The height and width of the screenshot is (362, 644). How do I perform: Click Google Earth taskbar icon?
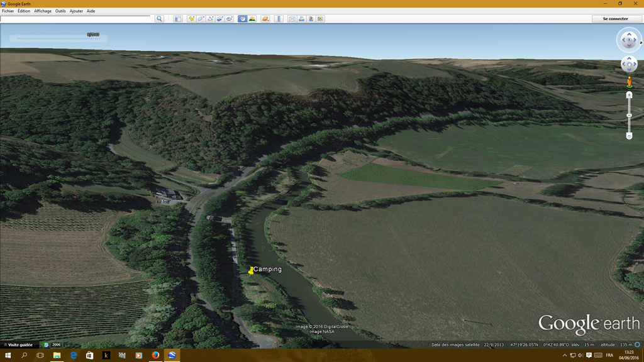point(172,355)
